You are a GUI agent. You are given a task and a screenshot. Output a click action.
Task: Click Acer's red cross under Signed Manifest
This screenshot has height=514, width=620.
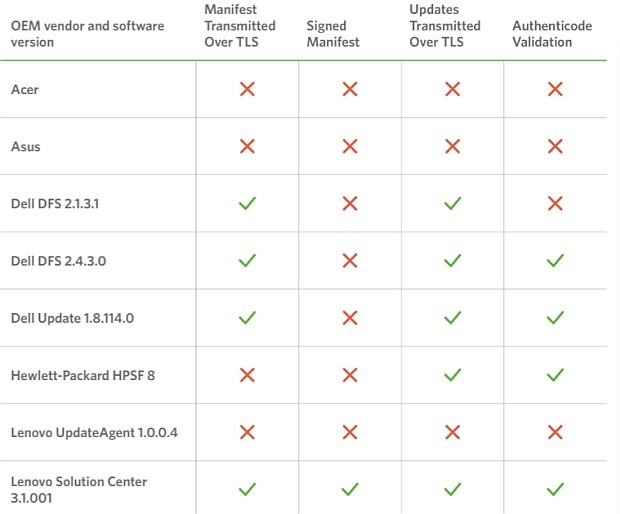[x=350, y=89]
